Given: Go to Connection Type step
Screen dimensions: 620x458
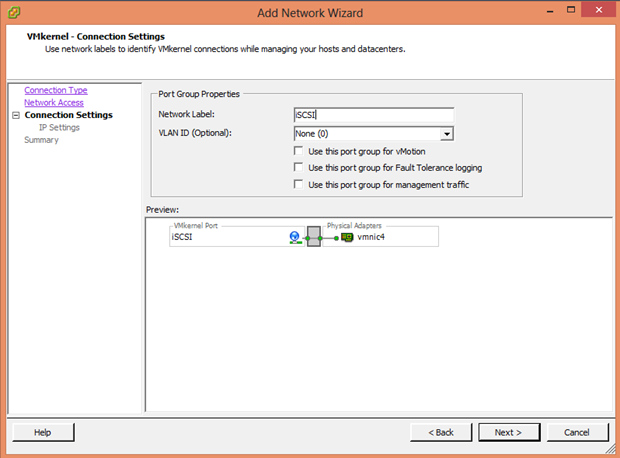Looking at the screenshot, I should (x=56, y=90).
